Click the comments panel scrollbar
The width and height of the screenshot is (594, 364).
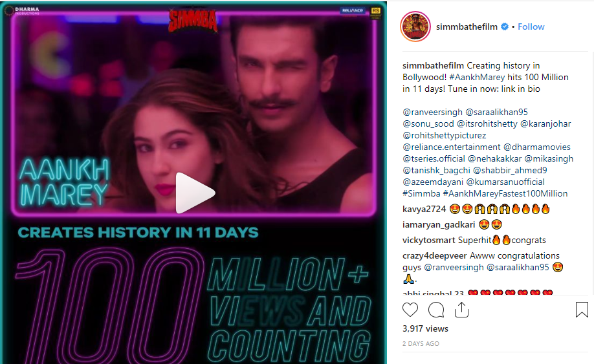[593, 173]
